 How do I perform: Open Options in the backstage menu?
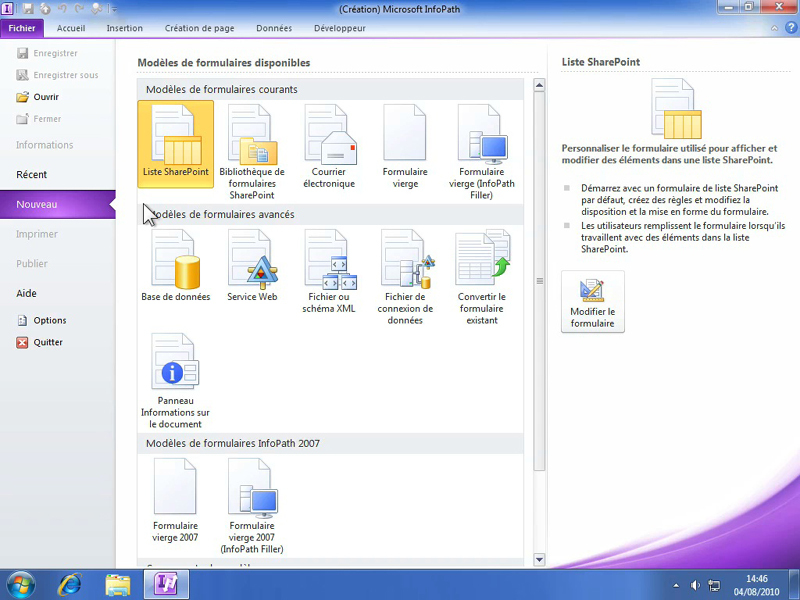click(x=42, y=320)
